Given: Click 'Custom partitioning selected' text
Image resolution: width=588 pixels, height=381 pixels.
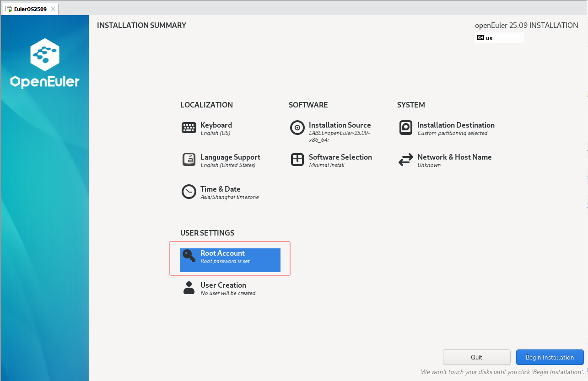Looking at the screenshot, I should click(x=453, y=133).
